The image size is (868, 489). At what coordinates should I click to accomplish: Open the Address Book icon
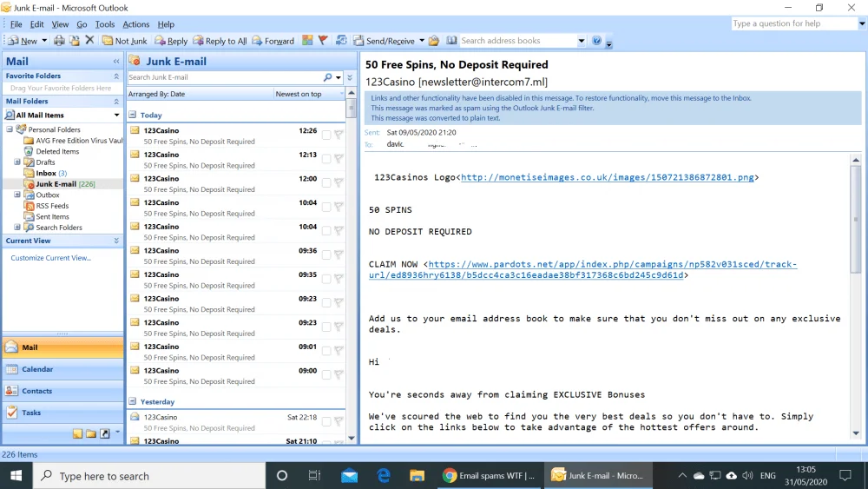(x=451, y=41)
